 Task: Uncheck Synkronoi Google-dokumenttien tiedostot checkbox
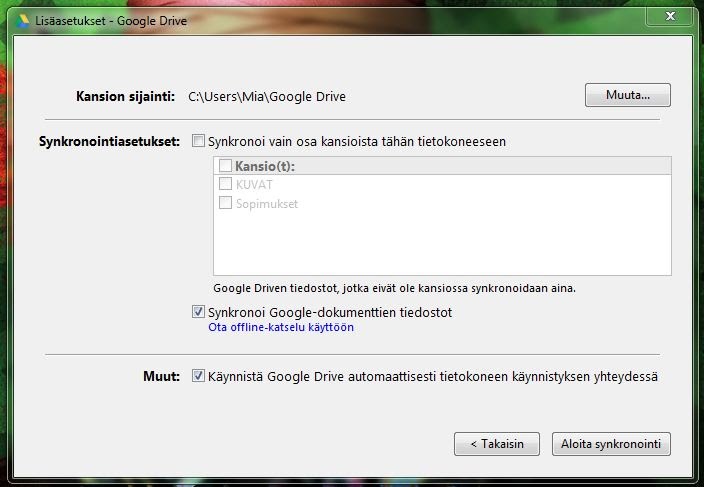click(x=198, y=312)
